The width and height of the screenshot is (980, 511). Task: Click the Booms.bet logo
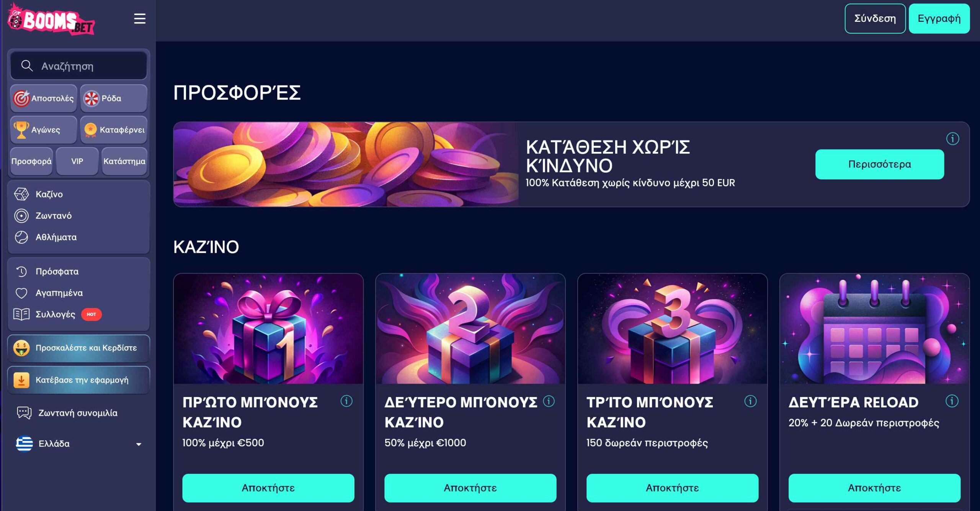(x=51, y=19)
